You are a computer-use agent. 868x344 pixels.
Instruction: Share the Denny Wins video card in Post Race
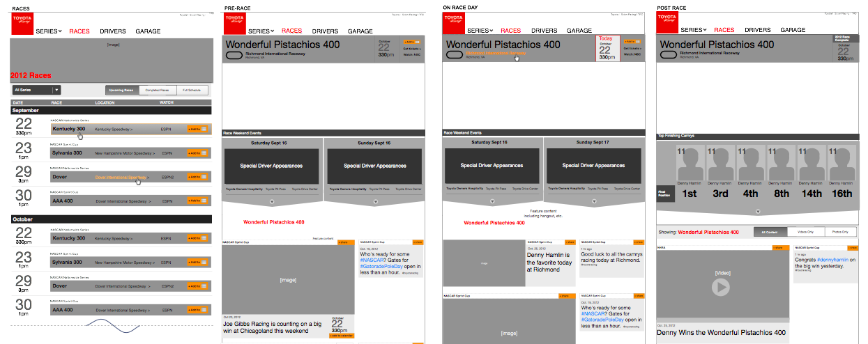[781, 248]
